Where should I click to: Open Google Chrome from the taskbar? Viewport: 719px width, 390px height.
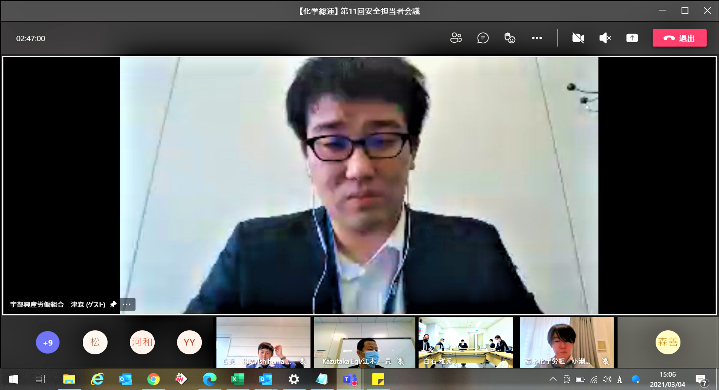click(153, 379)
